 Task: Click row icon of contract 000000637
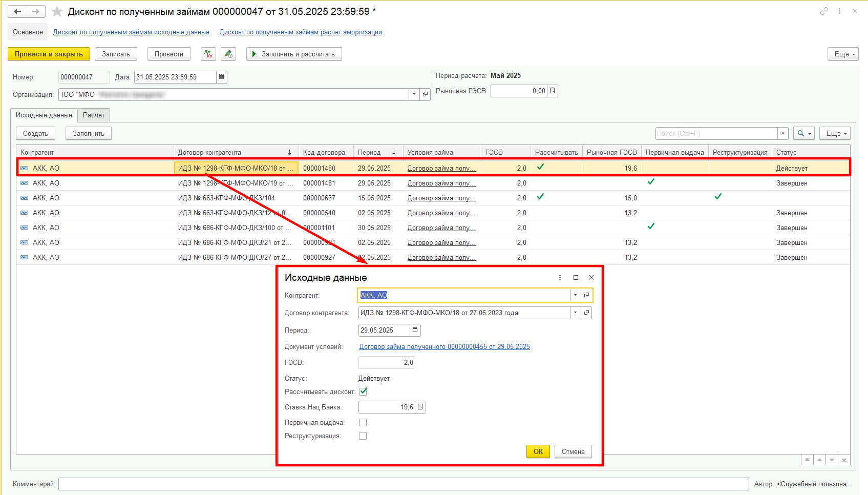(x=24, y=198)
